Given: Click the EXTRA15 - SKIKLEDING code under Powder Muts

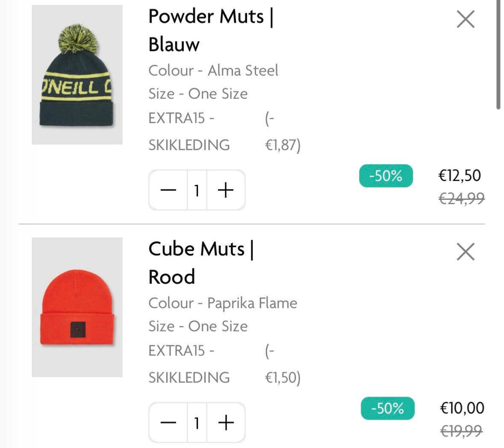Looking at the screenshot, I should pyautogui.click(x=189, y=131).
